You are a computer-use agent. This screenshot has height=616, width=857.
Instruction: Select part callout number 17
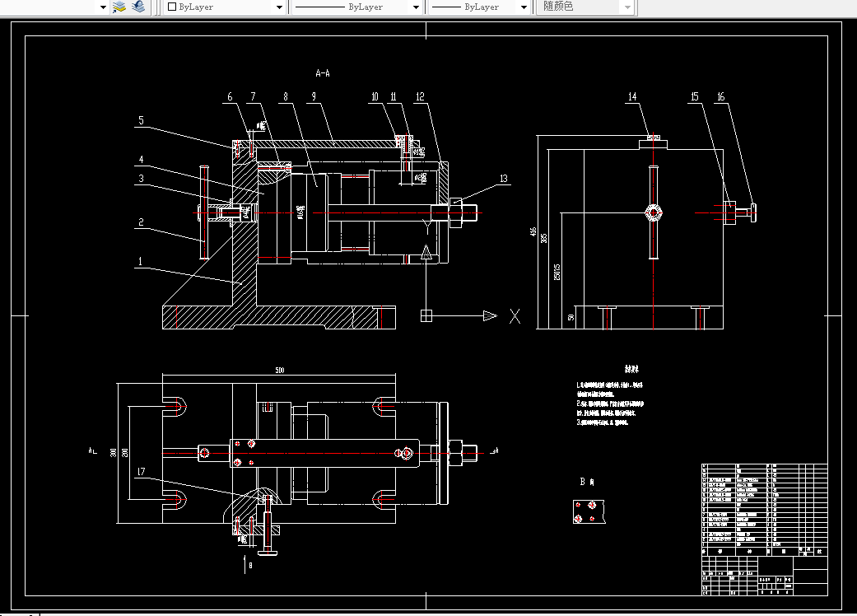[141, 472]
